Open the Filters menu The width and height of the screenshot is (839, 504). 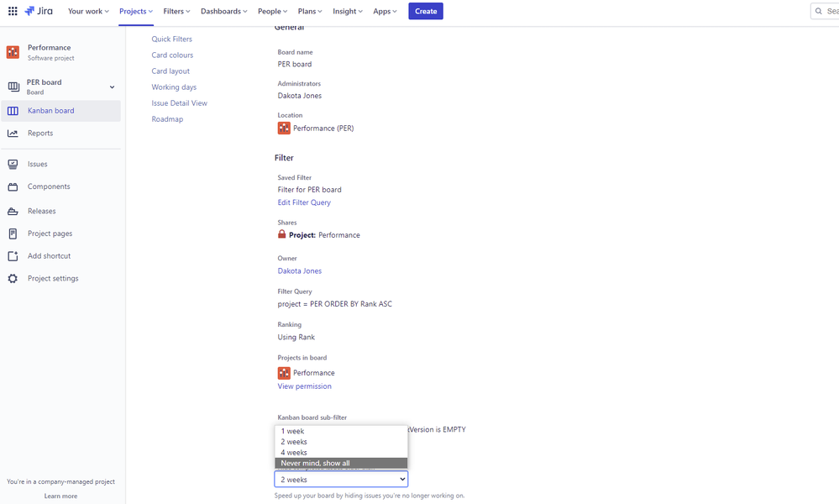tap(176, 11)
